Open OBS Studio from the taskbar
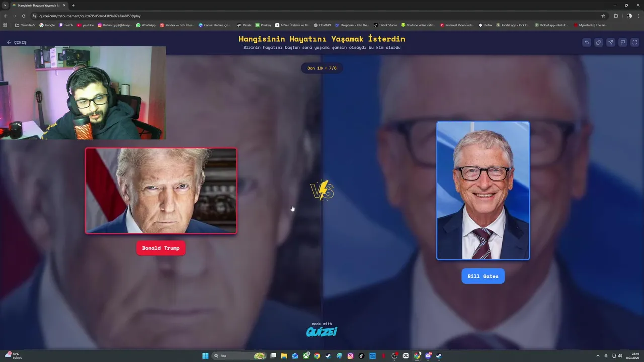 pyautogui.click(x=395, y=356)
